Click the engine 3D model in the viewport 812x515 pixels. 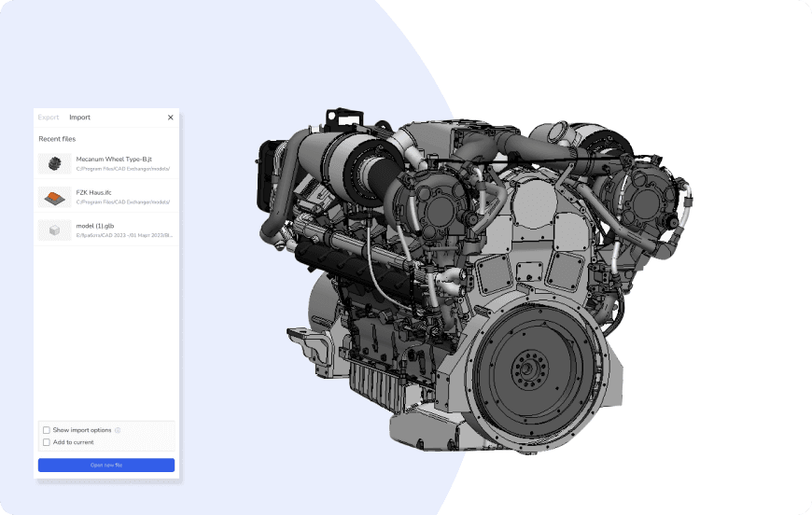pos(474,282)
